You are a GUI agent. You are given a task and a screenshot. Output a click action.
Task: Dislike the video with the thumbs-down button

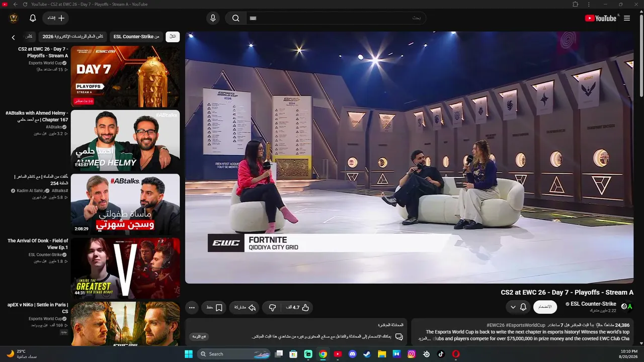273,307
